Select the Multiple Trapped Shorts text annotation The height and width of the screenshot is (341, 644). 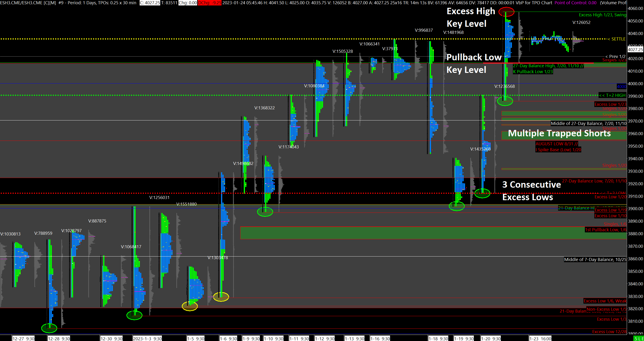[x=559, y=133]
